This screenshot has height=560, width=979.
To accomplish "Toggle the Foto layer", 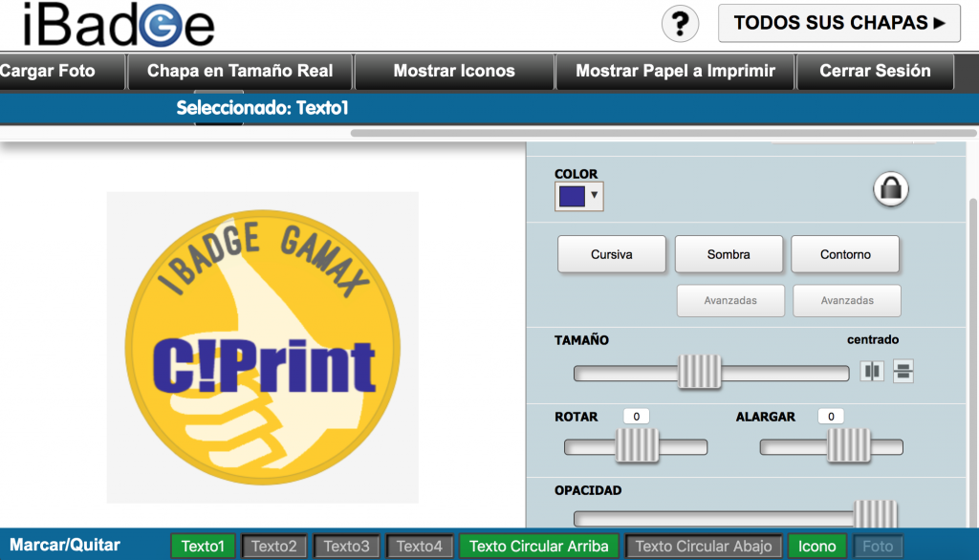I will click(878, 547).
